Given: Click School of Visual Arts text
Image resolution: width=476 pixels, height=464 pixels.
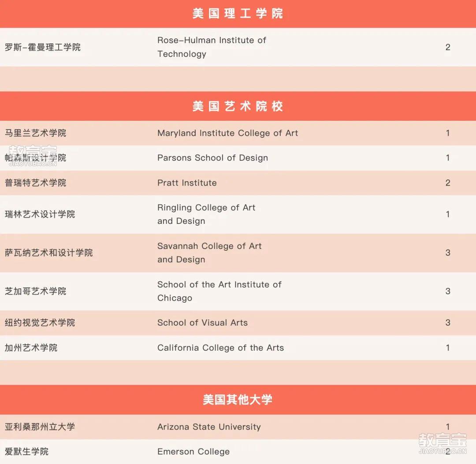Looking at the screenshot, I should tap(202, 323).
